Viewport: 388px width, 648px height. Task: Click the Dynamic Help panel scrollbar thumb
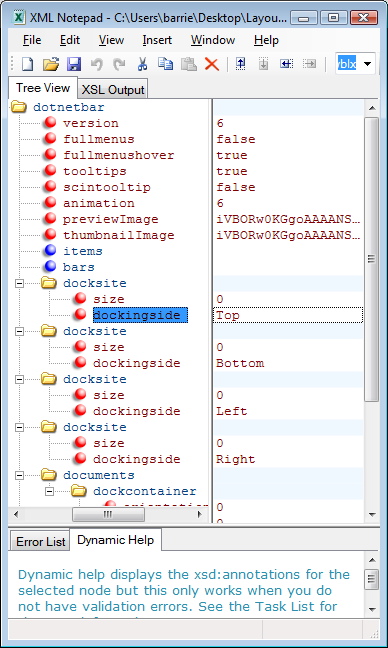coord(372,579)
